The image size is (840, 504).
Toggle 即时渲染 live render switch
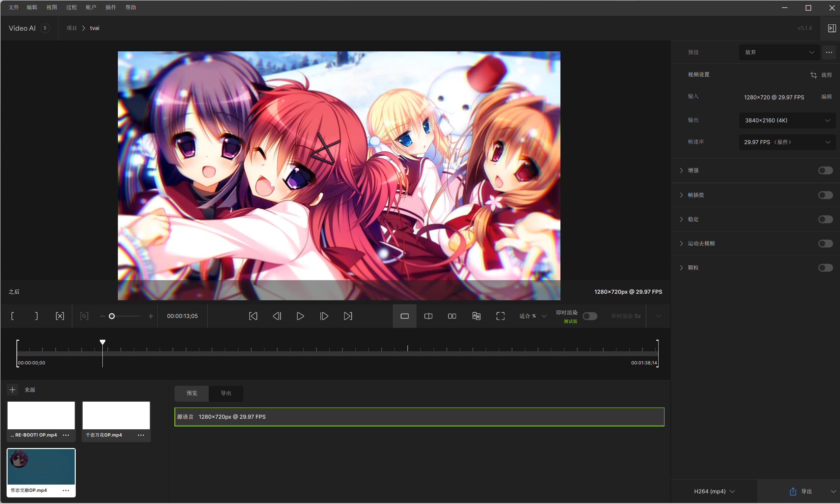click(x=590, y=316)
